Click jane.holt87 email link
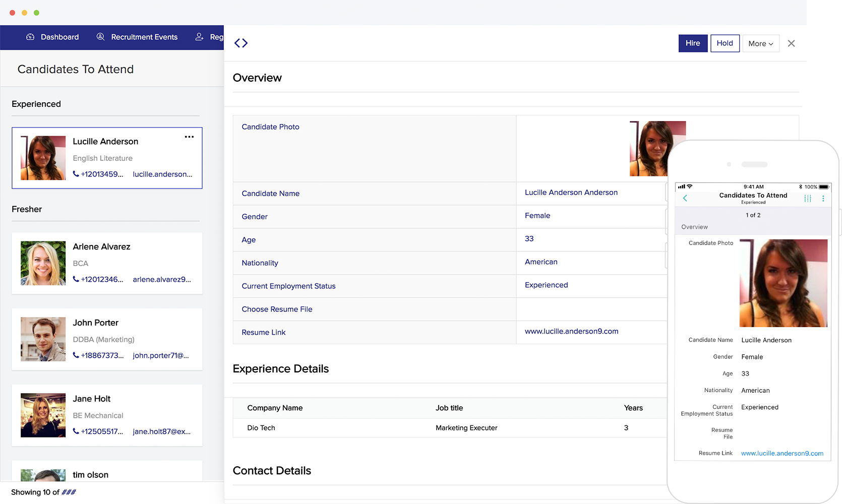The image size is (842, 504). coord(162,431)
